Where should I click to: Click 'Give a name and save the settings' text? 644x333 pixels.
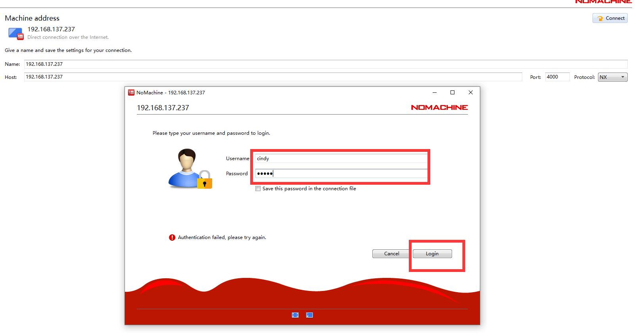coord(68,50)
